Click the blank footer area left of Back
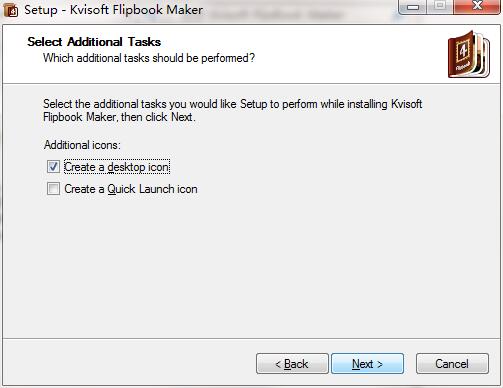Image resolution: width=503 pixels, height=388 pixels. tap(130, 363)
